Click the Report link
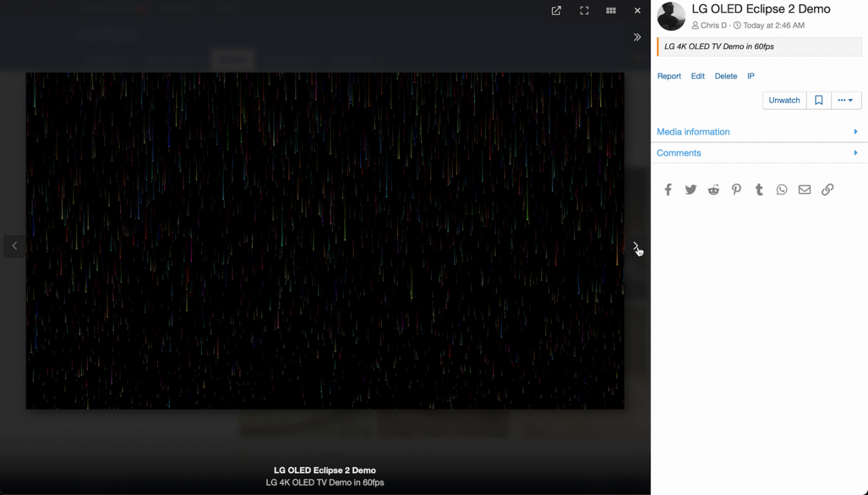 coord(669,77)
